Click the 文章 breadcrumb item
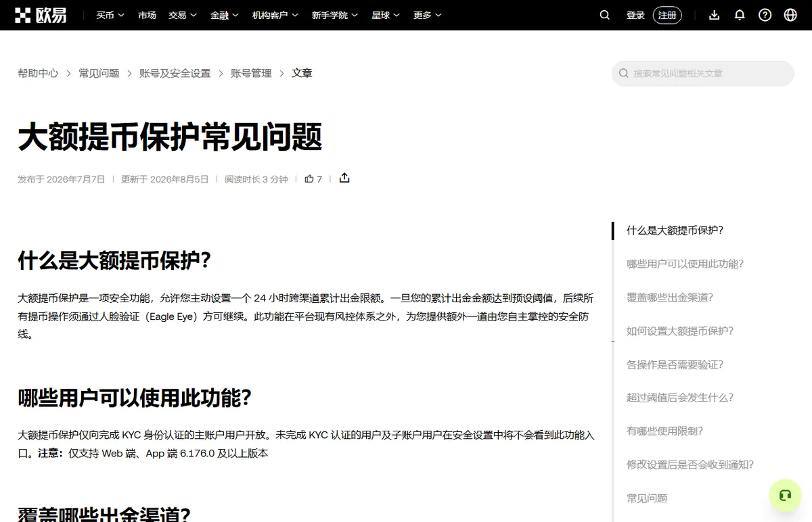Viewport: 812px width, 522px height. 302,73
